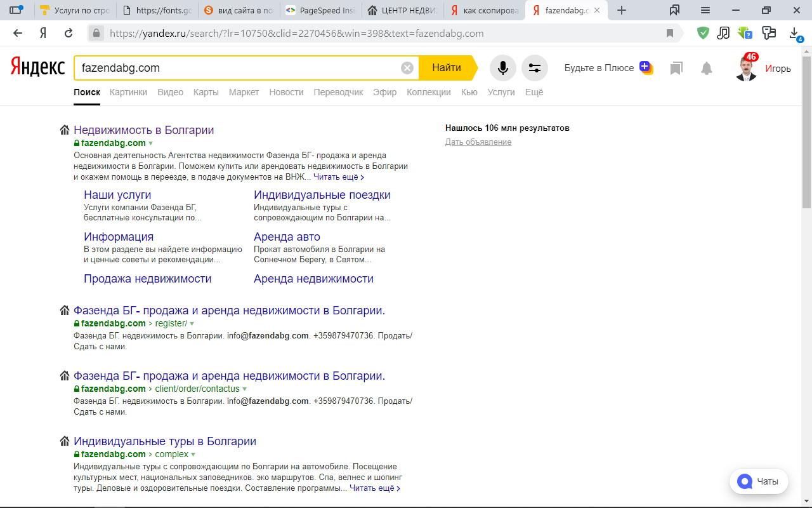Viewport: 812px width, 508px height.
Task: Open Фазенда БГ result with register/ URL
Action: [x=229, y=311]
